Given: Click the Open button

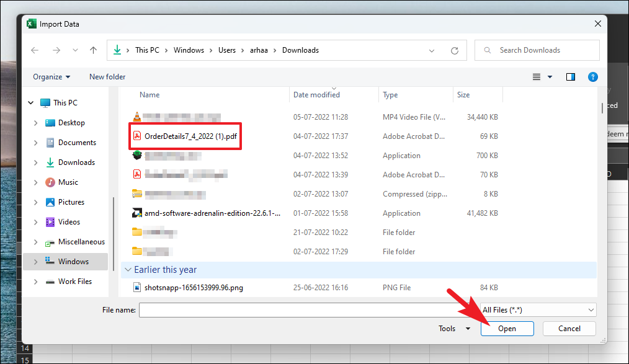Looking at the screenshot, I should pyautogui.click(x=507, y=329).
